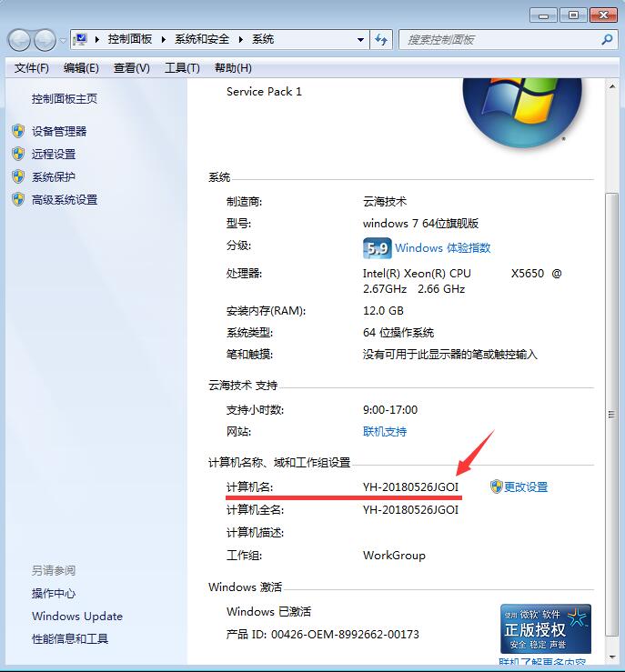Screen dimensions: 625x672
Task: Open 性能信息和工具 from See also
Action: point(70,639)
